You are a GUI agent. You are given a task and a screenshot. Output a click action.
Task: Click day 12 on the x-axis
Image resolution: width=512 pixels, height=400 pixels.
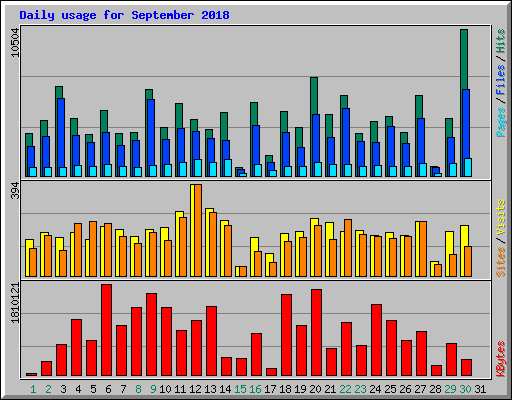[x=195, y=389]
